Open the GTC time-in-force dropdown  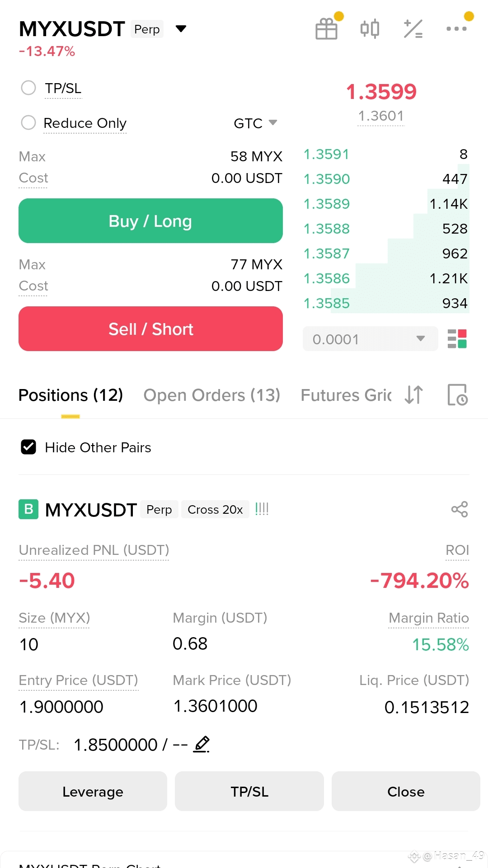coord(255,123)
